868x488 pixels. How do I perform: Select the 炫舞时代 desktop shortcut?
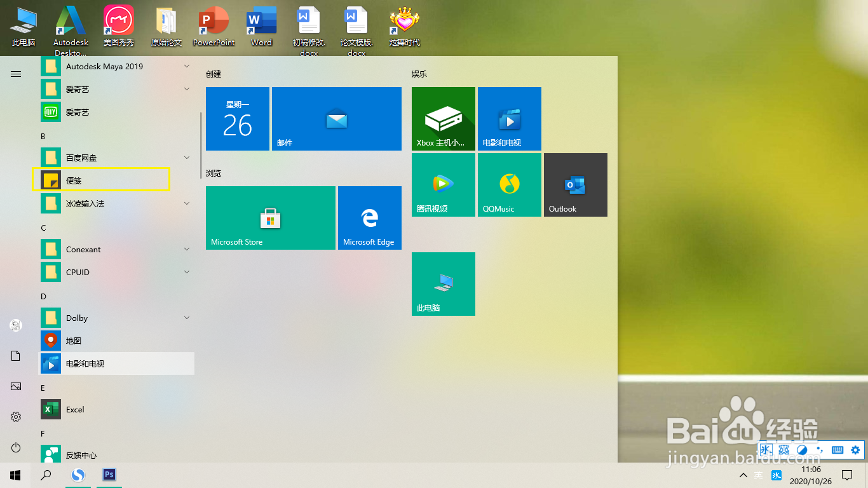click(x=405, y=27)
